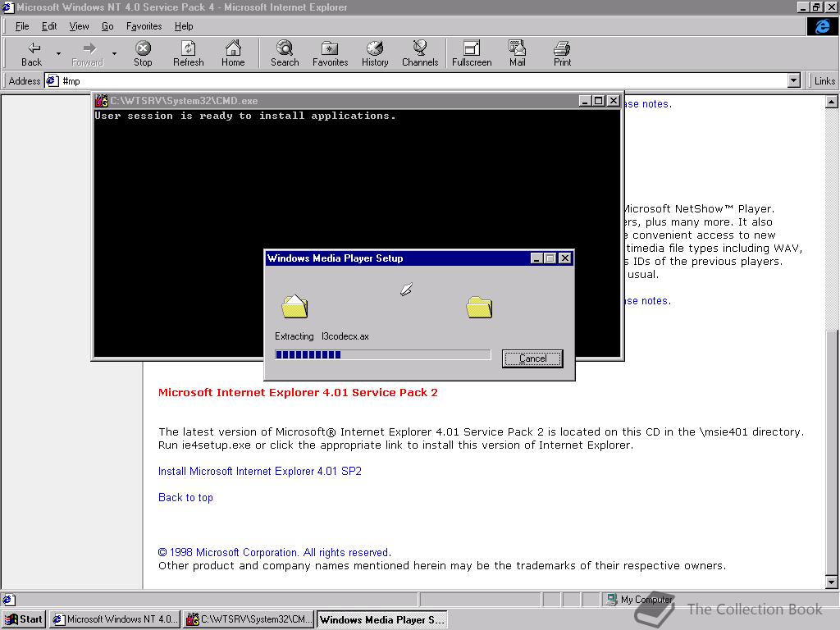Click the page scrollbar up arrow
The image size is (840, 630).
click(x=831, y=102)
